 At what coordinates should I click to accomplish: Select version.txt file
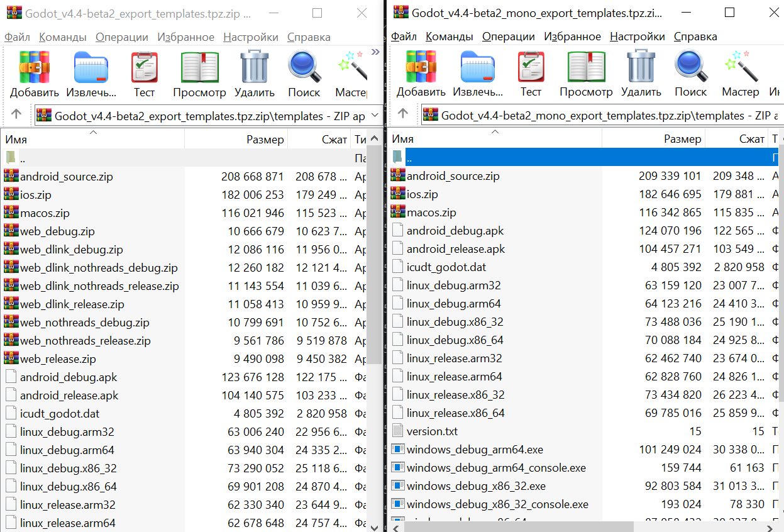432,431
